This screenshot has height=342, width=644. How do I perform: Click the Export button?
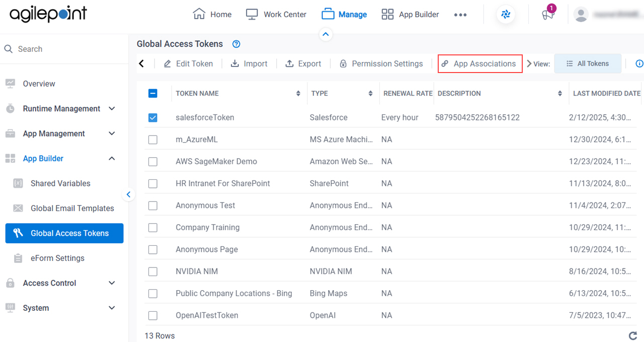tap(303, 63)
